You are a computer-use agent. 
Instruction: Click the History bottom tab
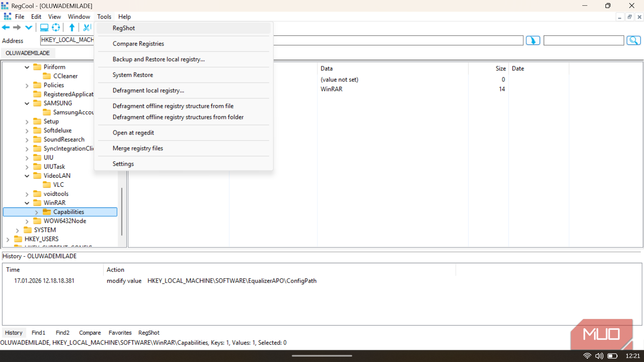point(13,333)
